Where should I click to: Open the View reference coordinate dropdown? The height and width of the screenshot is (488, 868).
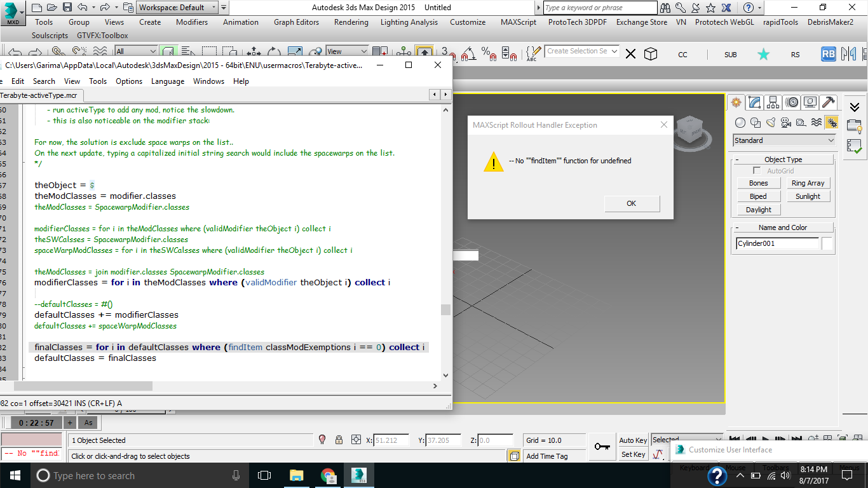pyautogui.click(x=347, y=51)
